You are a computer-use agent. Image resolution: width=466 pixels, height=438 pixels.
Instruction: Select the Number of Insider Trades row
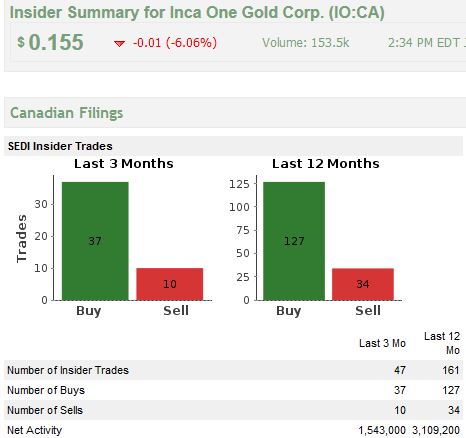pyautogui.click(x=233, y=370)
